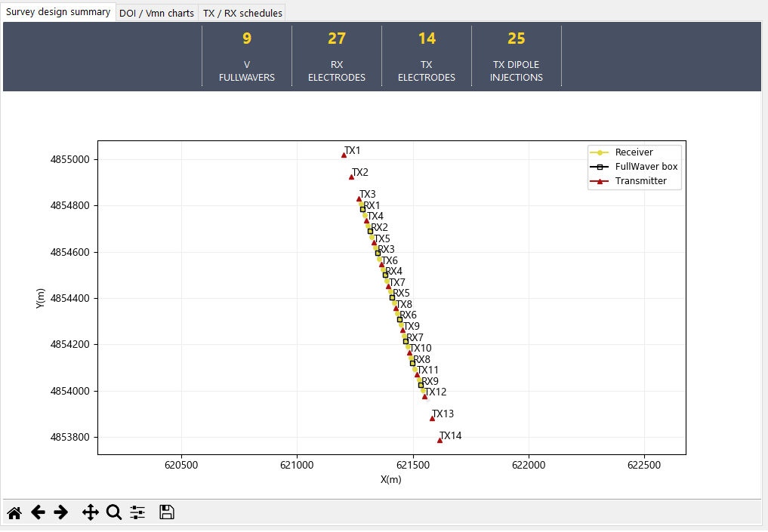Click the X-axis tick label 622500
Viewport: 768px width, 532px height.
(644, 465)
